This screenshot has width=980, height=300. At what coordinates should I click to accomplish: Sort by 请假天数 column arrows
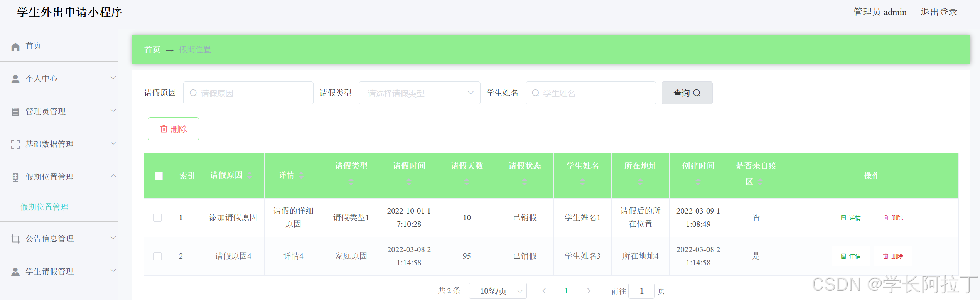click(467, 182)
